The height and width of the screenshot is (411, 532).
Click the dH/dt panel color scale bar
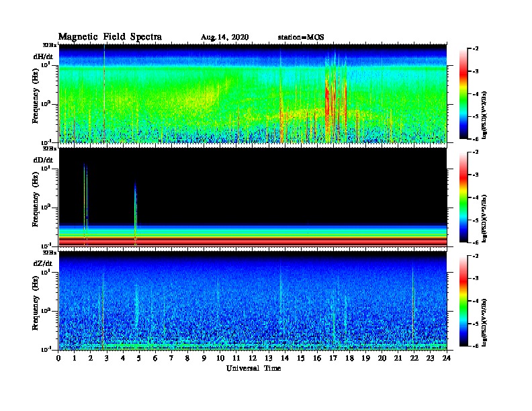click(x=463, y=94)
